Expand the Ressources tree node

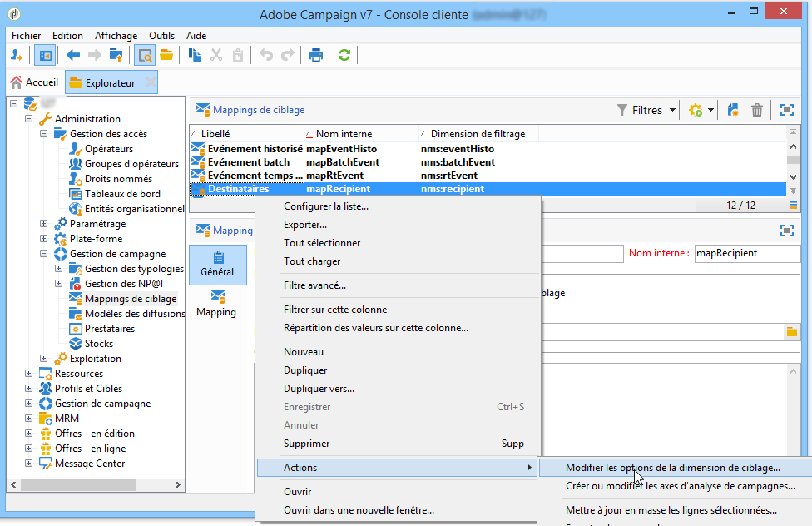point(29,374)
